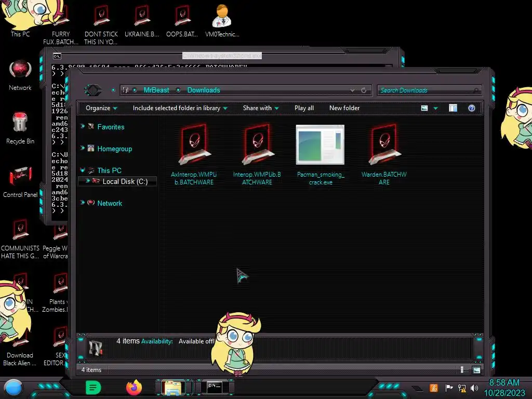Switch to details view in status bar

pyautogui.click(x=462, y=370)
